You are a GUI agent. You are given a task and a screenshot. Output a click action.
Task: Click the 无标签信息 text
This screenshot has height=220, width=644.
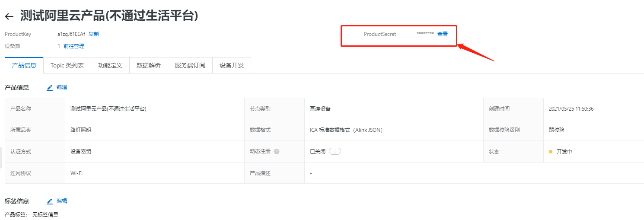[x=45, y=214]
